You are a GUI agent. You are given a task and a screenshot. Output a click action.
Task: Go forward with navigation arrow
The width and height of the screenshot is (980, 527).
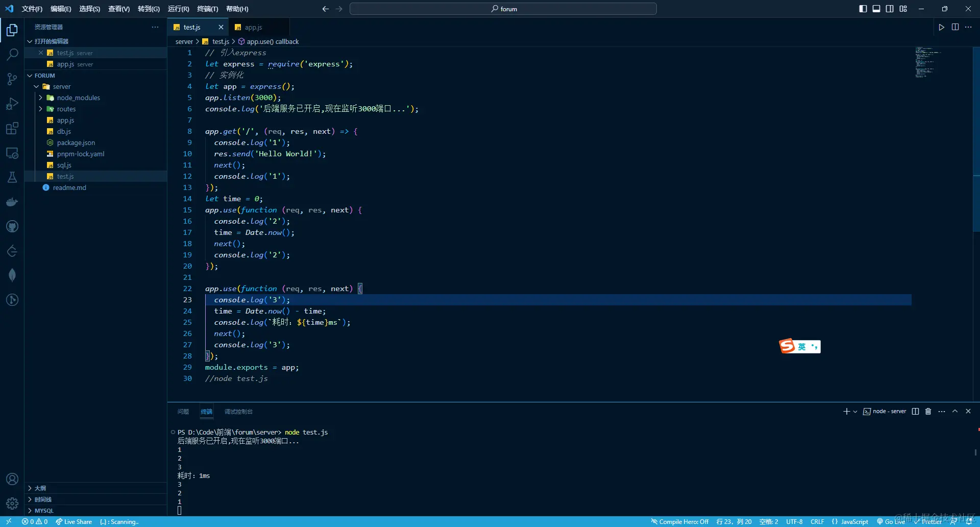339,9
